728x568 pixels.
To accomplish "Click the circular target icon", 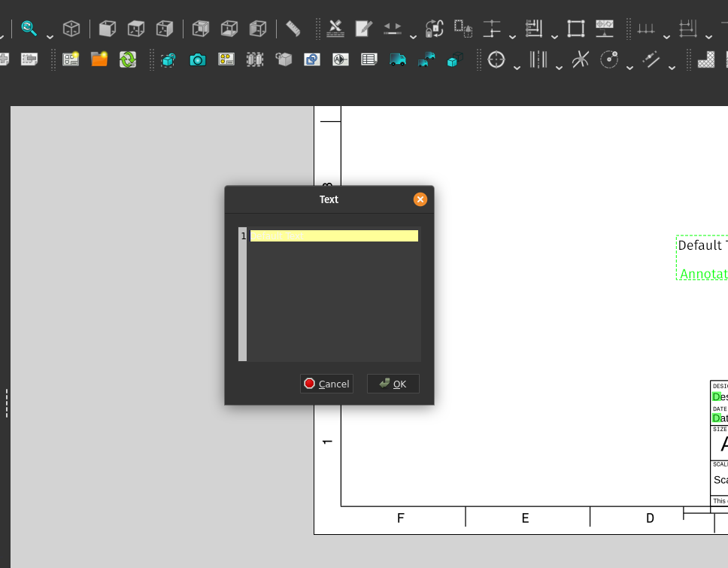I will (x=496, y=58).
